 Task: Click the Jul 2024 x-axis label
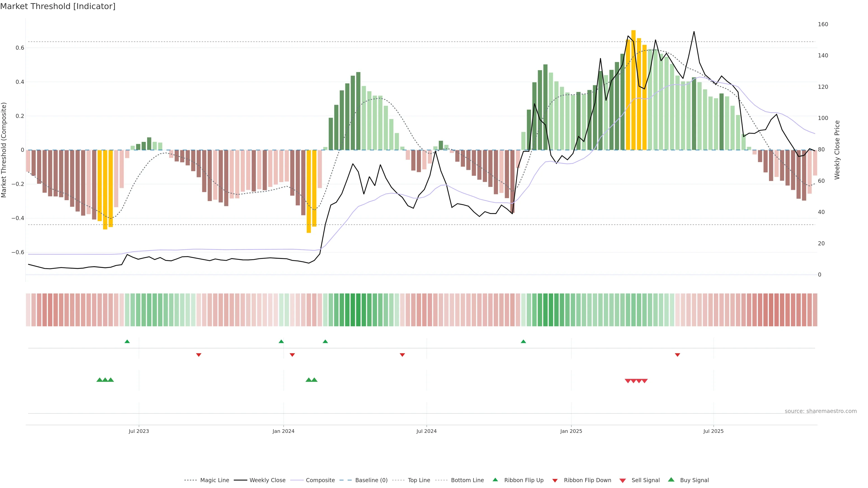coord(426,431)
